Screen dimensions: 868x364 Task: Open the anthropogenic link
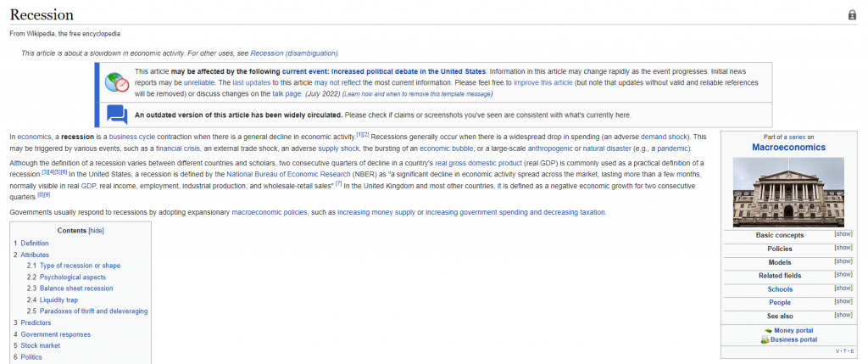click(x=549, y=148)
